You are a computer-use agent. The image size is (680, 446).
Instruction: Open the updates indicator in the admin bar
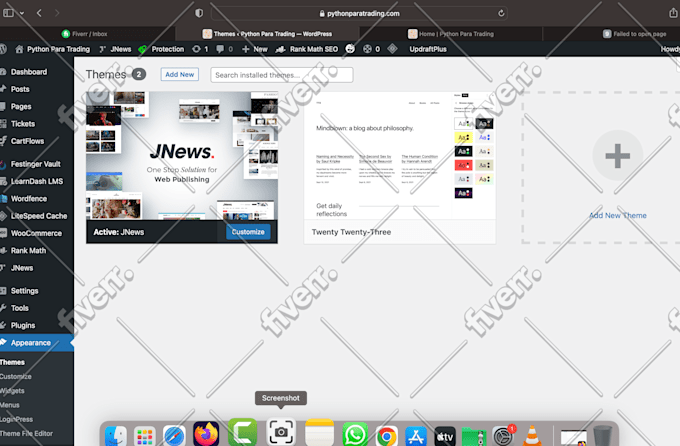(x=200, y=49)
